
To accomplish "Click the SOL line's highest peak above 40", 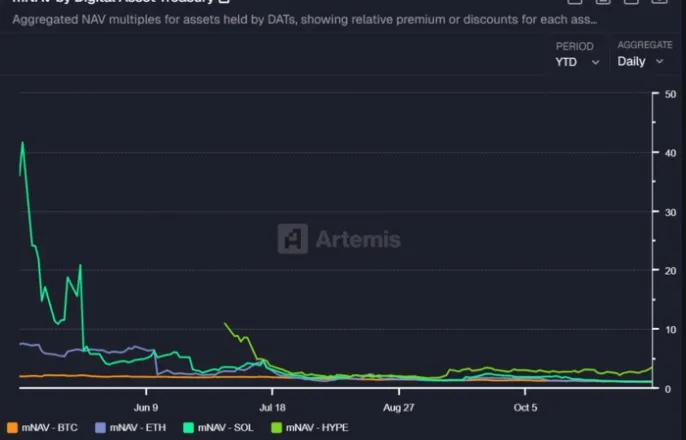I will click(x=23, y=142).
